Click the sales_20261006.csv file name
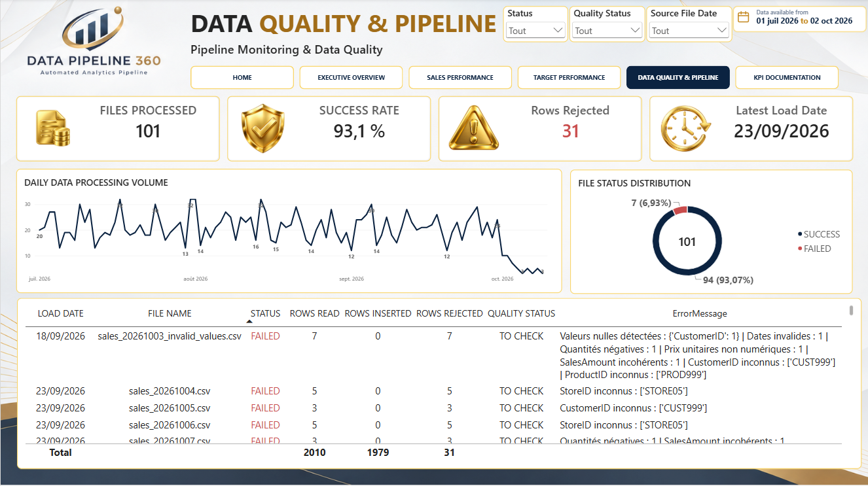Viewport: 868px width, 486px height. (170, 425)
